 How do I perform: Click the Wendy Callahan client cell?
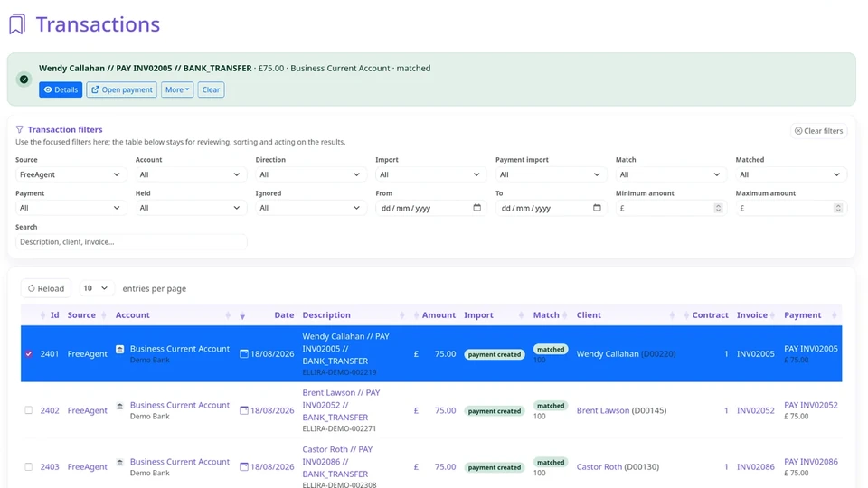(x=626, y=353)
